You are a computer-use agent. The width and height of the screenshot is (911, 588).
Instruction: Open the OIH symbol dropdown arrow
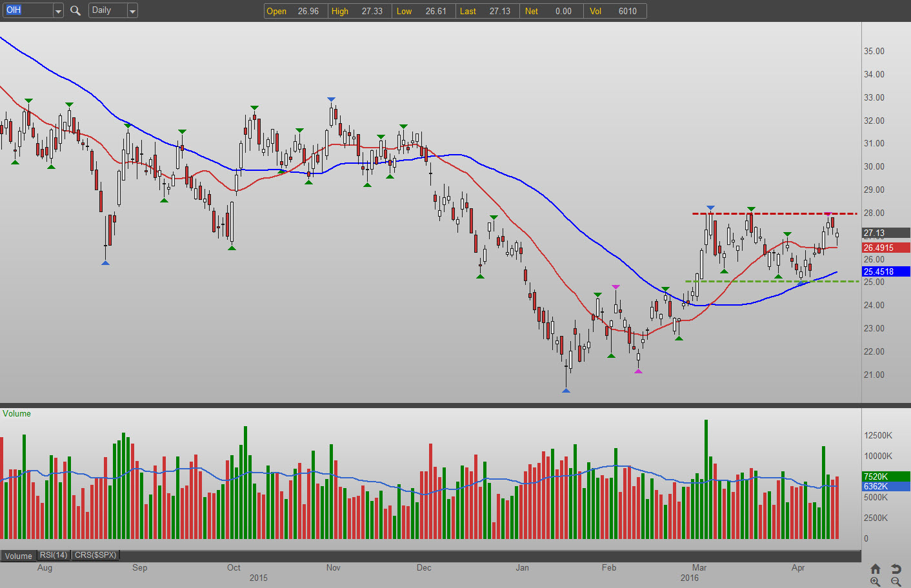[58, 11]
